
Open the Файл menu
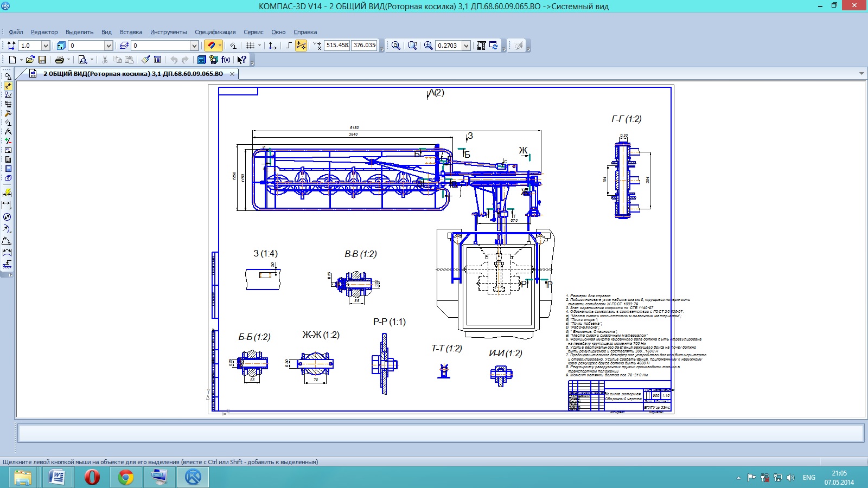click(x=16, y=32)
